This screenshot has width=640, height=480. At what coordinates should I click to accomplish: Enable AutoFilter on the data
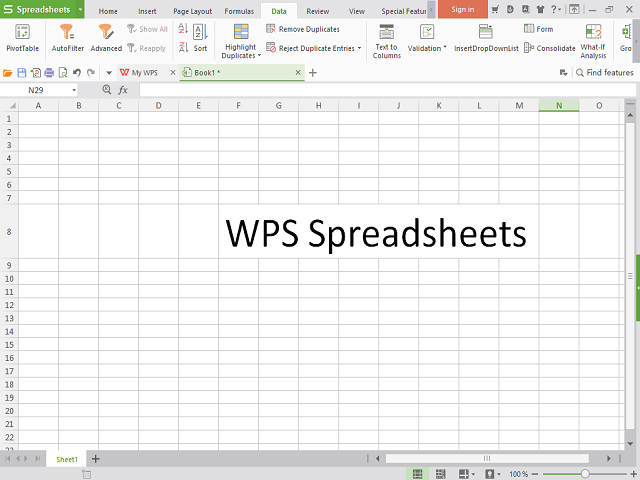pyautogui.click(x=67, y=38)
